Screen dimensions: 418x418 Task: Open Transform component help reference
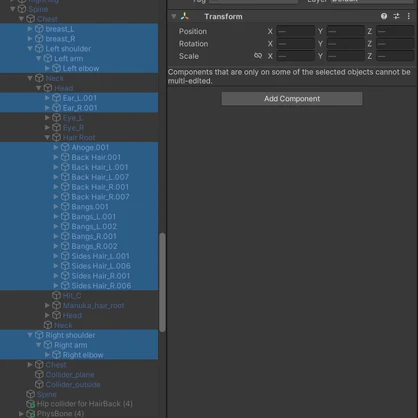(384, 16)
